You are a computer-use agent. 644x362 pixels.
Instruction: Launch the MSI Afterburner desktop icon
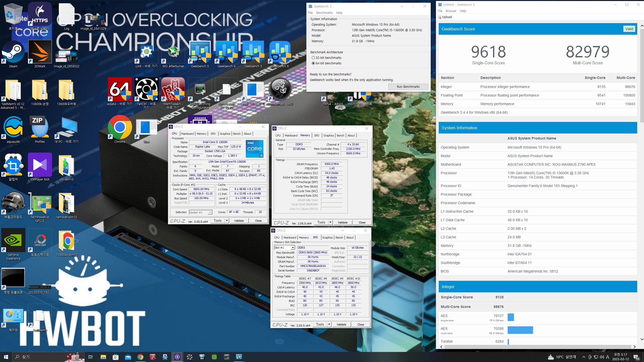coord(173,54)
